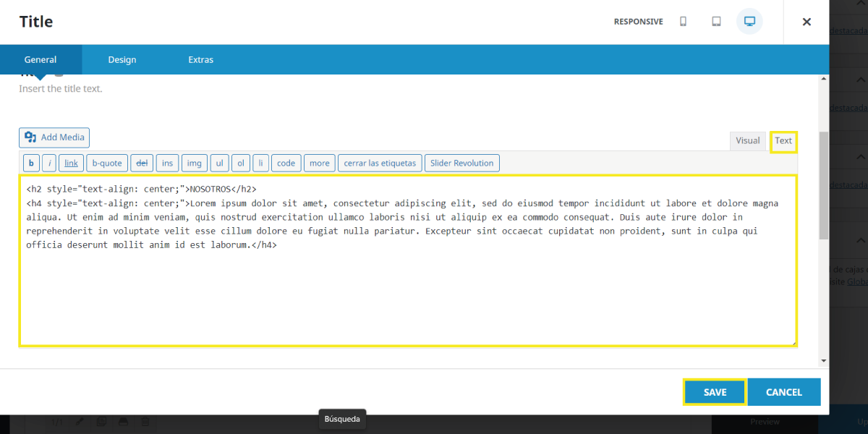Open the Extras tab
The height and width of the screenshot is (434, 868).
(200, 60)
